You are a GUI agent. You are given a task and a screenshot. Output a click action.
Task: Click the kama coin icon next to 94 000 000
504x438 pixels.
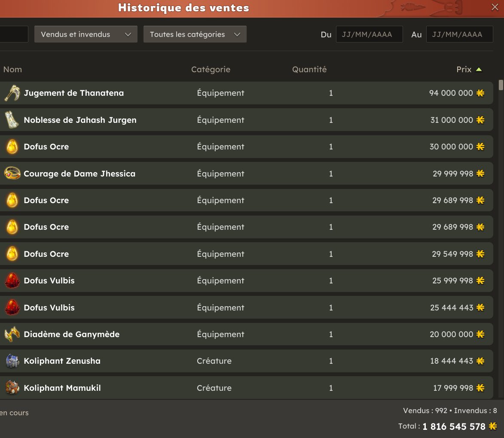pyautogui.click(x=480, y=93)
